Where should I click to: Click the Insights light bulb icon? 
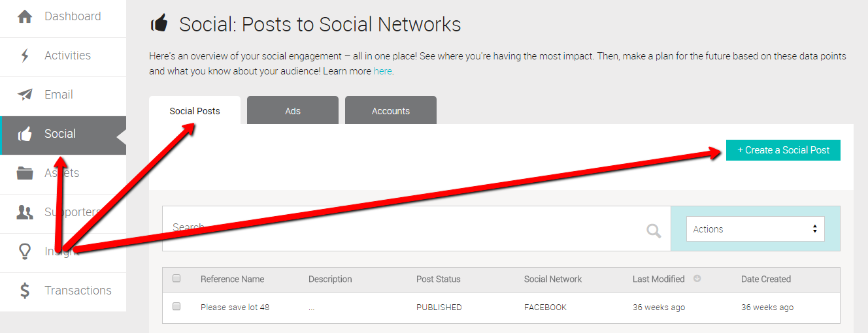pos(25,251)
